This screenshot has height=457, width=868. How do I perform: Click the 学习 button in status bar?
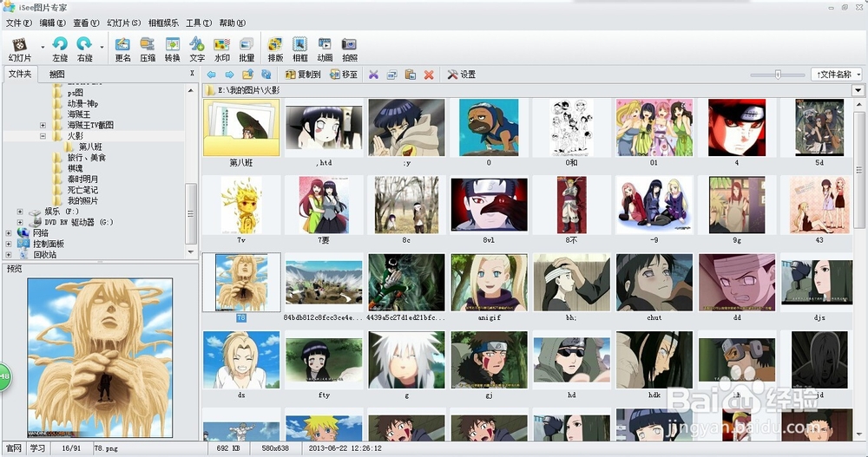37,448
